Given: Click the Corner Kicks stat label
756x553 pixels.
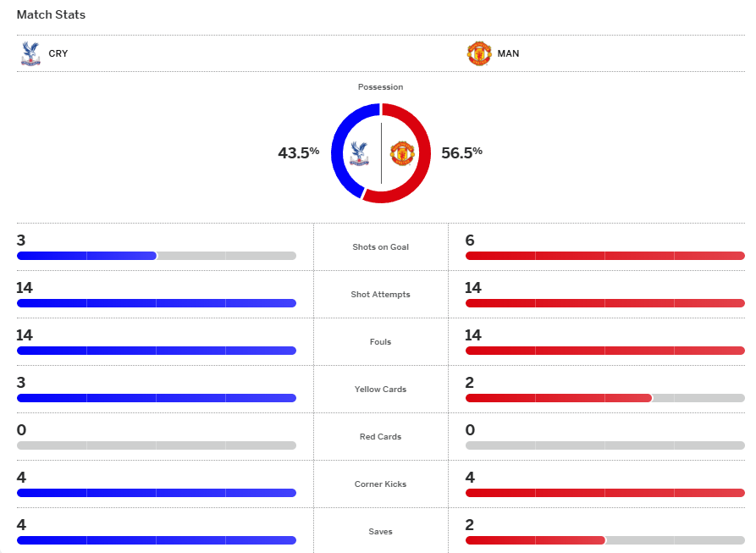Looking at the screenshot, I should [x=380, y=484].
